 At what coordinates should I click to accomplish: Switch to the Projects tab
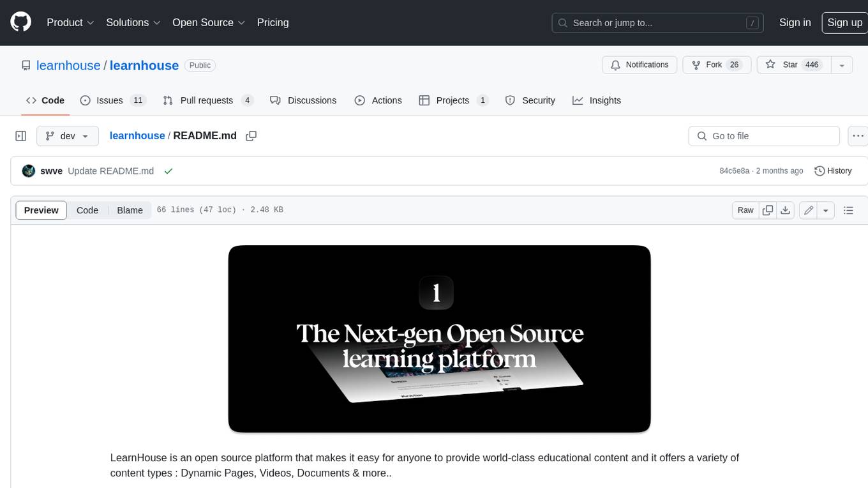click(453, 100)
